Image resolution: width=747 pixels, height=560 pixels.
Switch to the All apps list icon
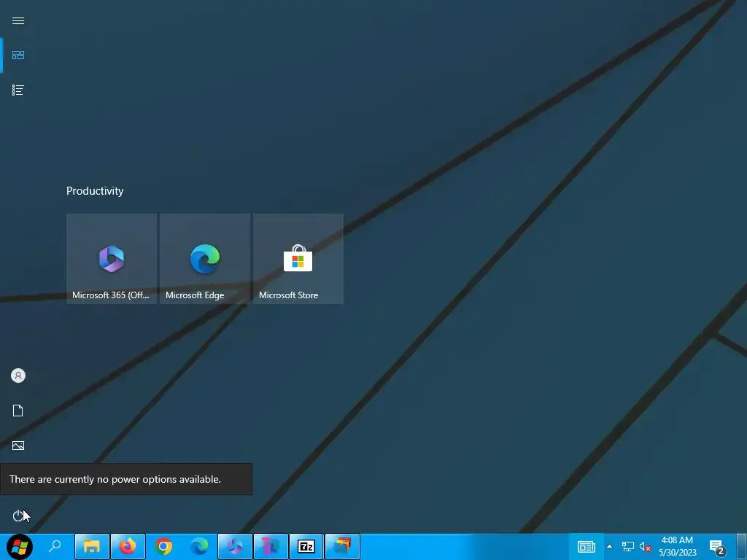[18, 90]
